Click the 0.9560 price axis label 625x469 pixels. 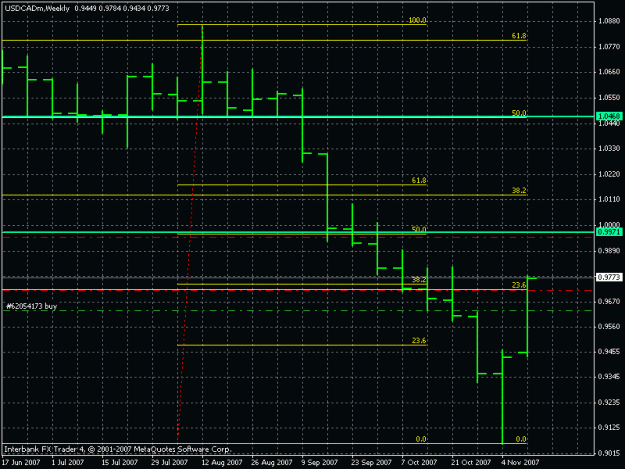pyautogui.click(x=609, y=326)
